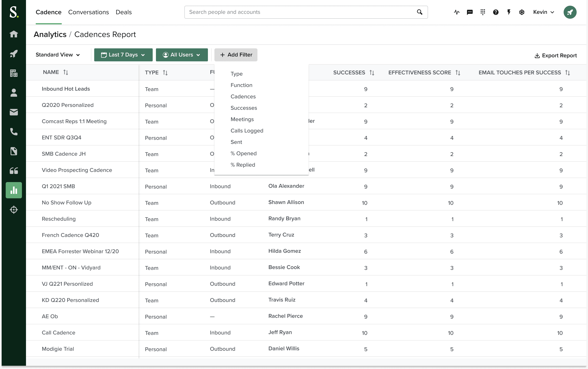The width and height of the screenshot is (588, 369).
Task: Click the lightning bolt notifications icon
Action: [509, 12]
